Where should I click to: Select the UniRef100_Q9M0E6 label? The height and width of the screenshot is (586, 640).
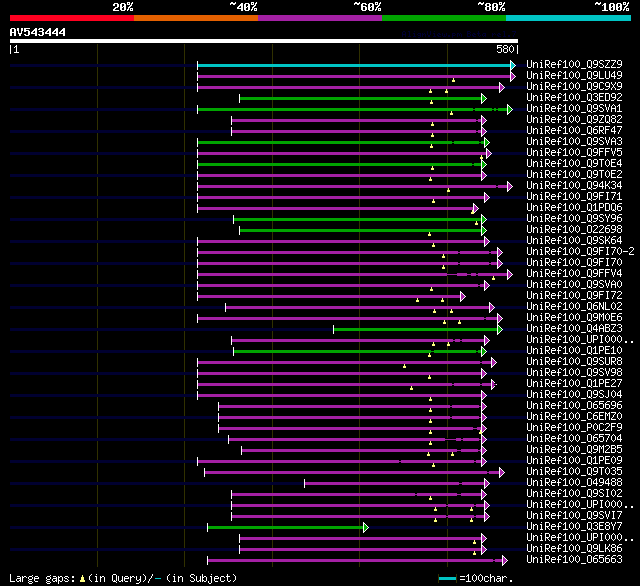574,318
